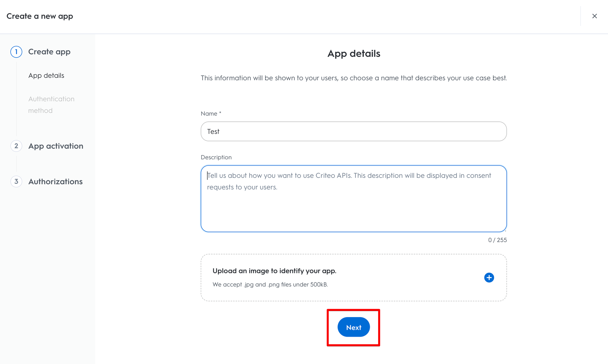Click the App details page heading
Viewport: 608px width, 364px height.
coord(354,54)
